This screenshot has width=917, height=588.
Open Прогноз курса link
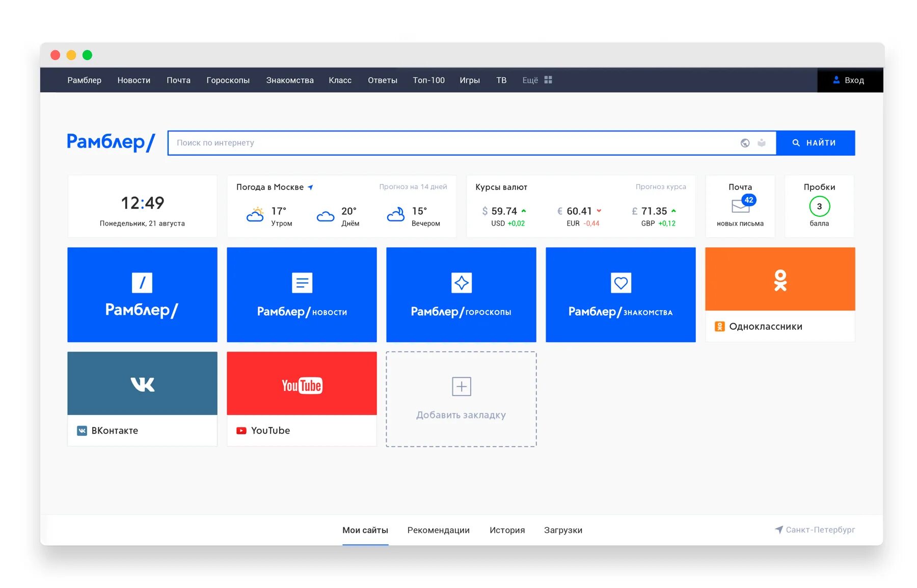pyautogui.click(x=661, y=187)
